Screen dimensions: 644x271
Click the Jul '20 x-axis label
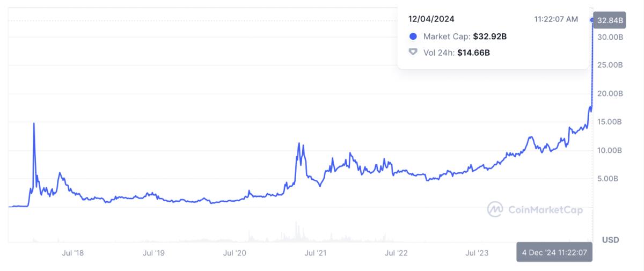click(235, 252)
